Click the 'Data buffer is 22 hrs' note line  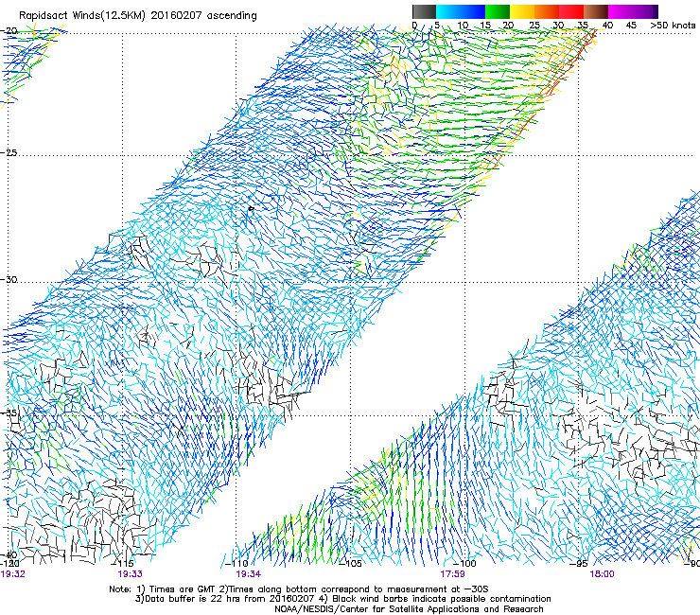point(342,599)
